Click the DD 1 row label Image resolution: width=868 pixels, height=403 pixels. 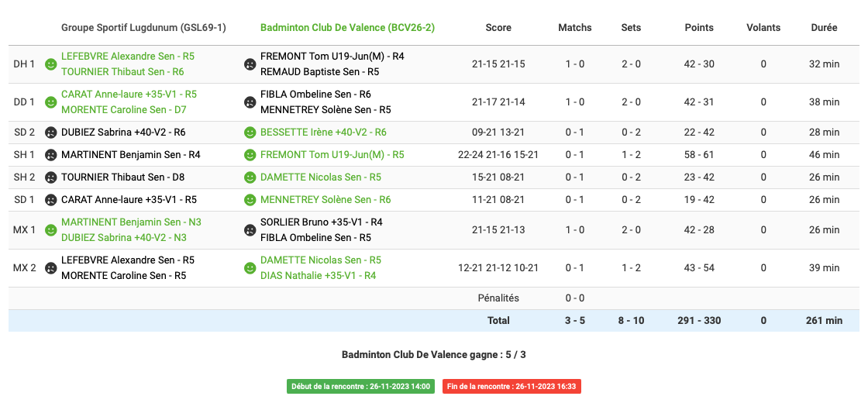coord(24,102)
